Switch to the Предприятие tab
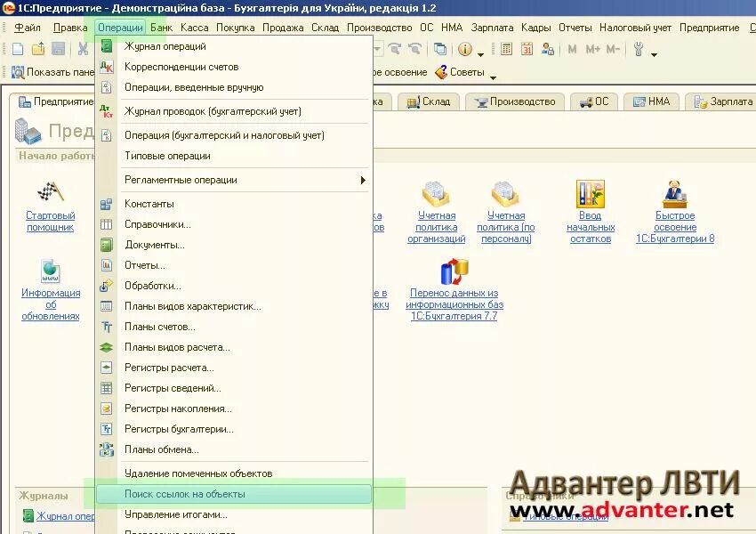756x534 pixels. 54,101
